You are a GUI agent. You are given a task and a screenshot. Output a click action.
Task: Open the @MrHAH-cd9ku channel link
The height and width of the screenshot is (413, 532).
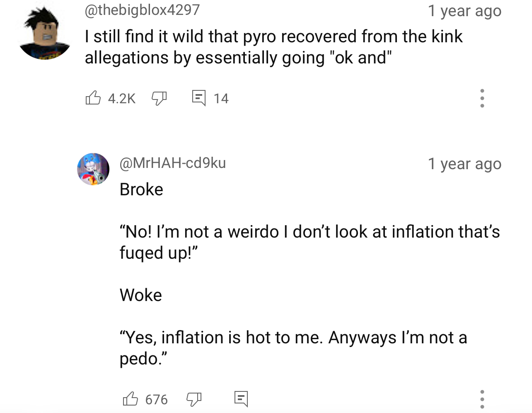[x=172, y=163]
